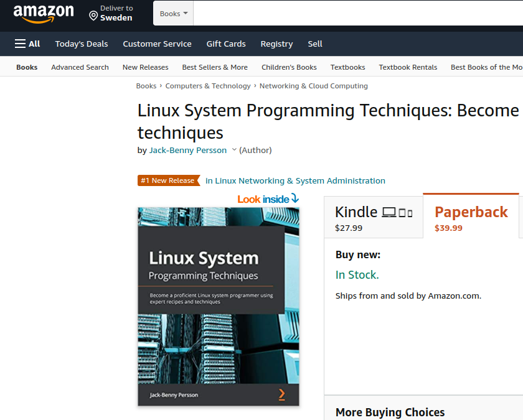Go to Customer Service
This screenshot has width=523, height=420.
coord(157,44)
